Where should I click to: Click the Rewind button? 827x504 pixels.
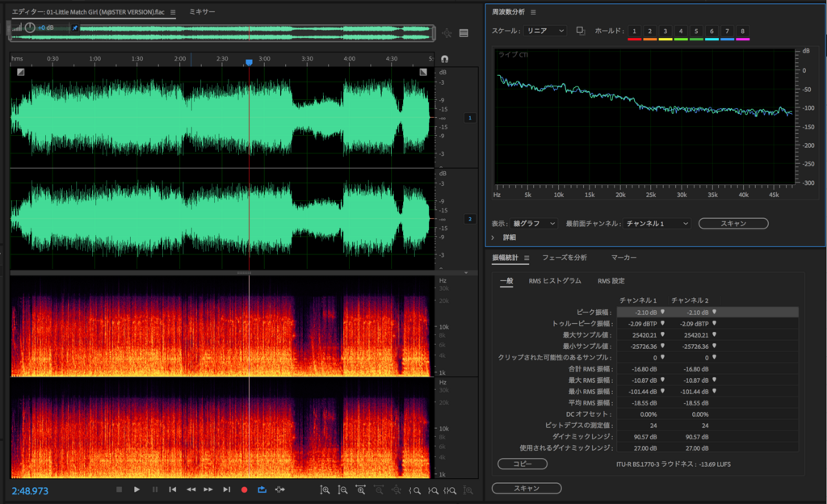pyautogui.click(x=191, y=489)
